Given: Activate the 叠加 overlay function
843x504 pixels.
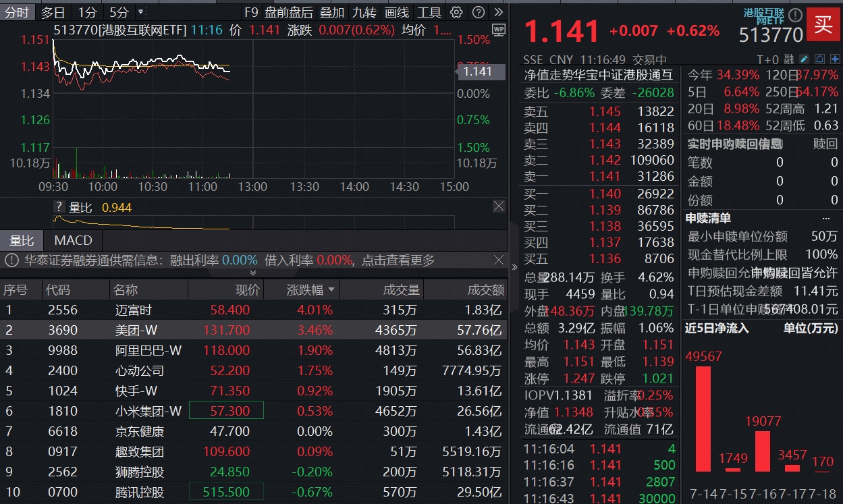Looking at the screenshot, I should pos(333,11).
